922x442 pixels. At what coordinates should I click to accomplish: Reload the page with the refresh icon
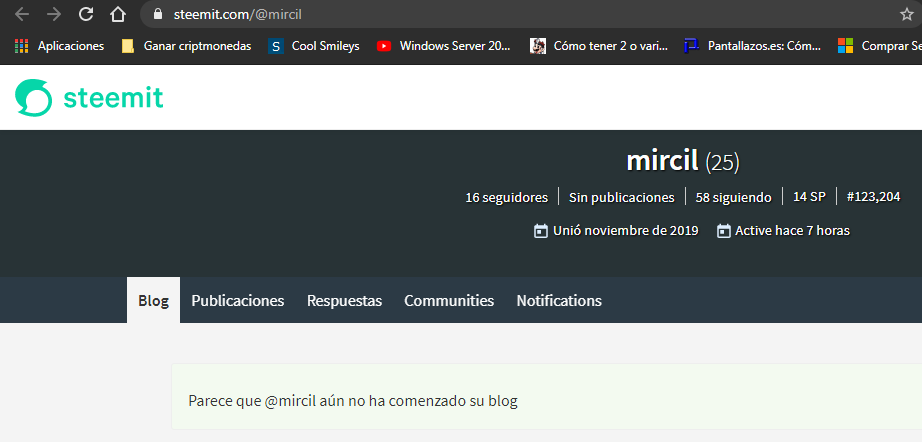tap(86, 14)
